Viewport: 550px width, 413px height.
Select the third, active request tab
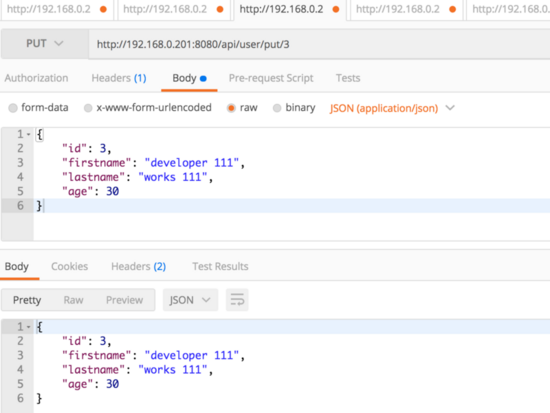point(290,9)
